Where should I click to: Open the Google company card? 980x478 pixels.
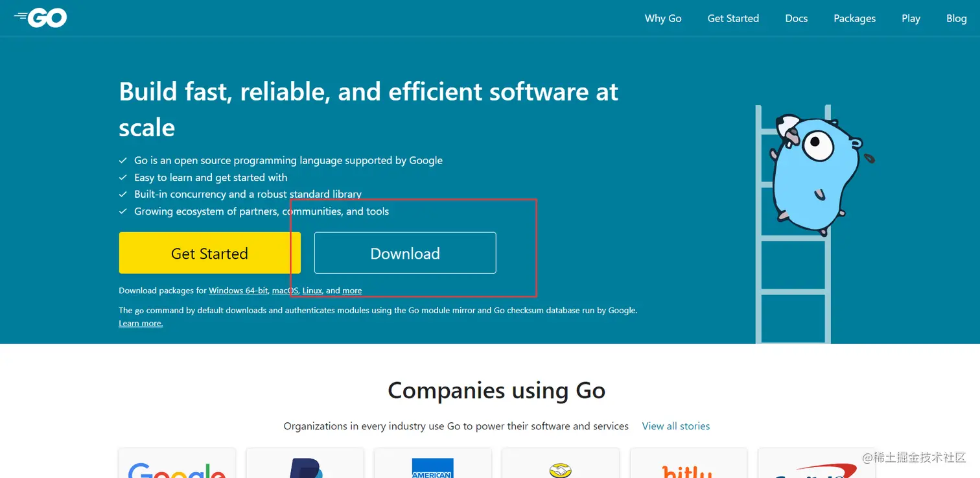click(177, 463)
